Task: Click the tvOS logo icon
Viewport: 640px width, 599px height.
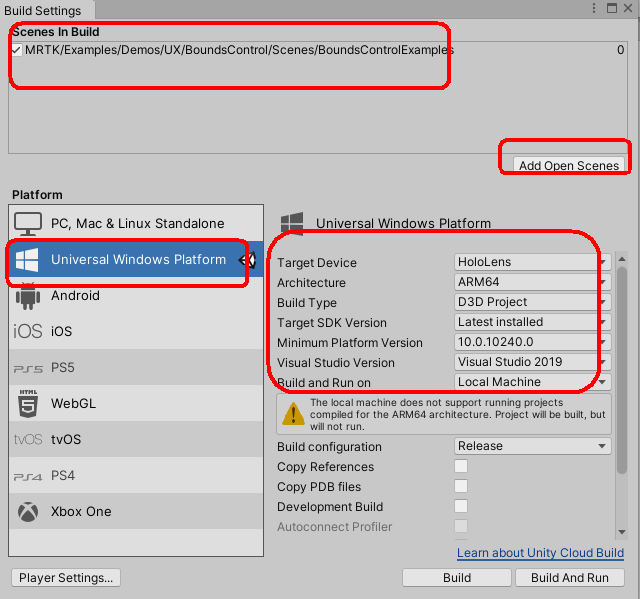Action: (x=28, y=439)
